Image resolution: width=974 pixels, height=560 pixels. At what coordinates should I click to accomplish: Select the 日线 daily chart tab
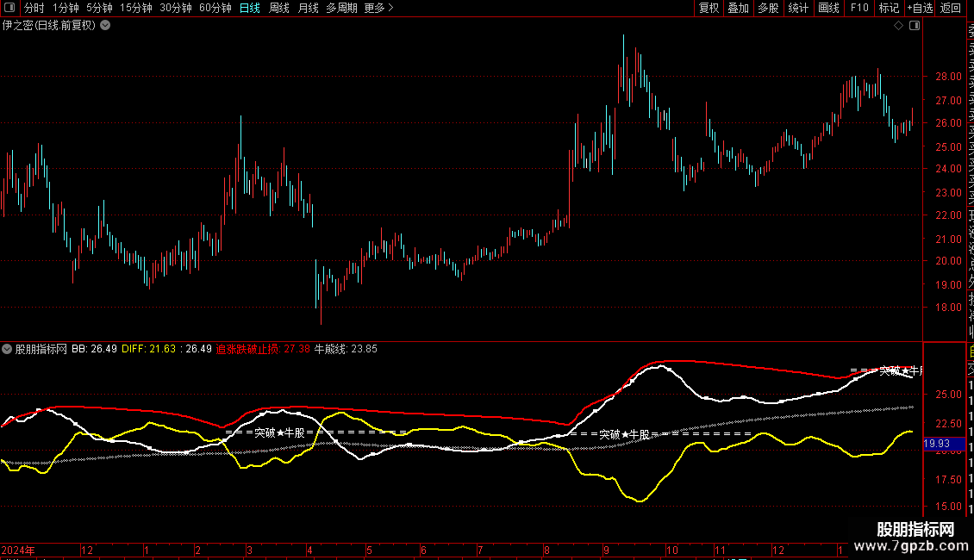(x=250, y=8)
